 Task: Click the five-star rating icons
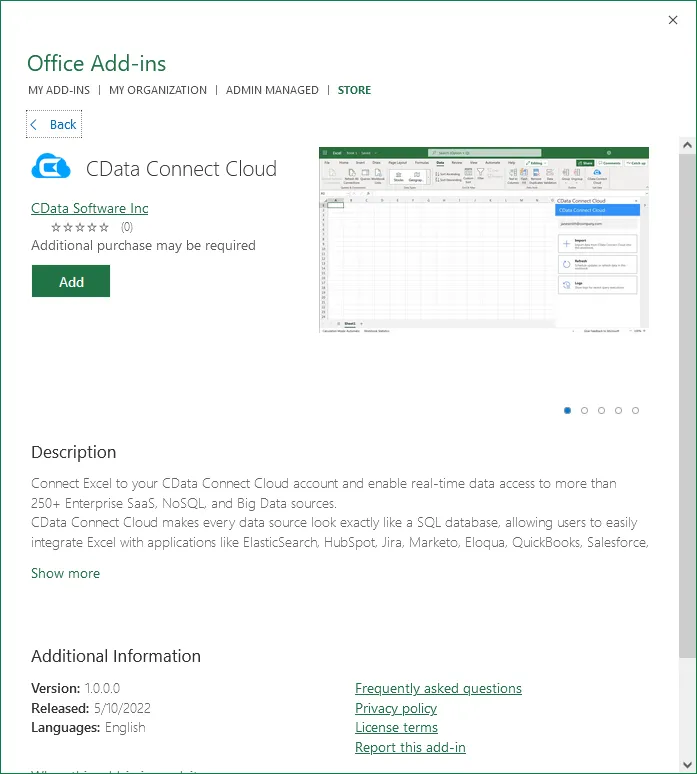pyautogui.click(x=80, y=227)
